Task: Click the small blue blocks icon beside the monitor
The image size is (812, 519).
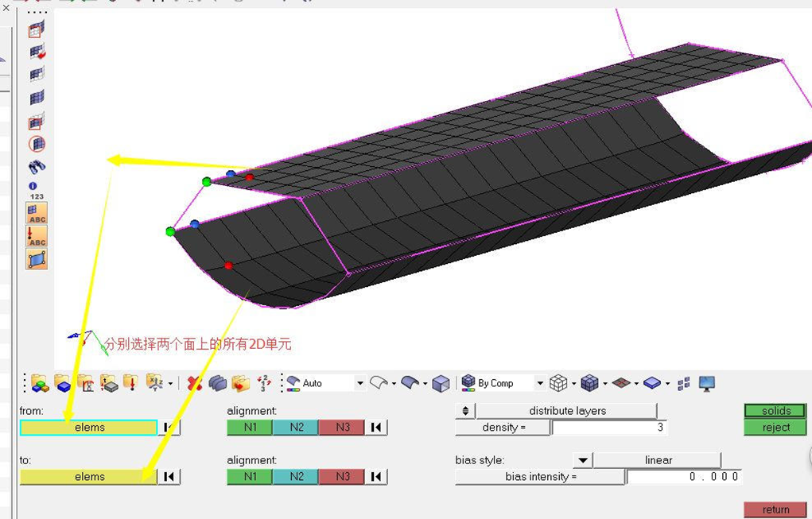Action: pos(684,383)
